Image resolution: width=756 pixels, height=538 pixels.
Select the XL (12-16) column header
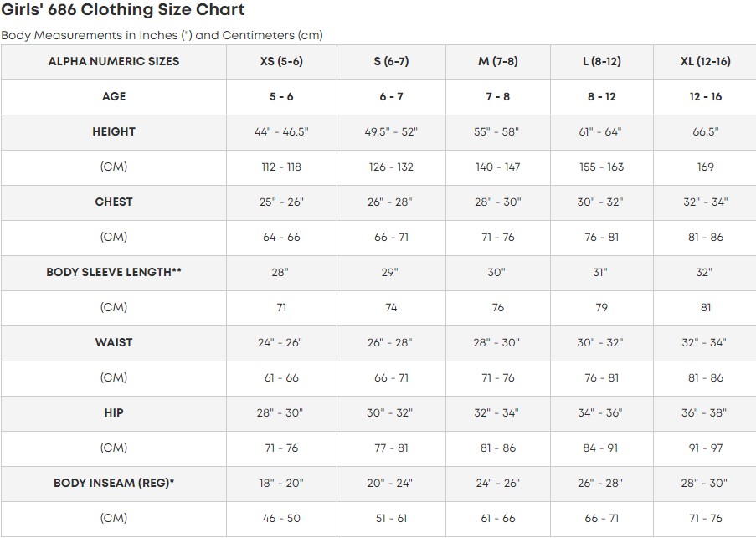coord(705,62)
